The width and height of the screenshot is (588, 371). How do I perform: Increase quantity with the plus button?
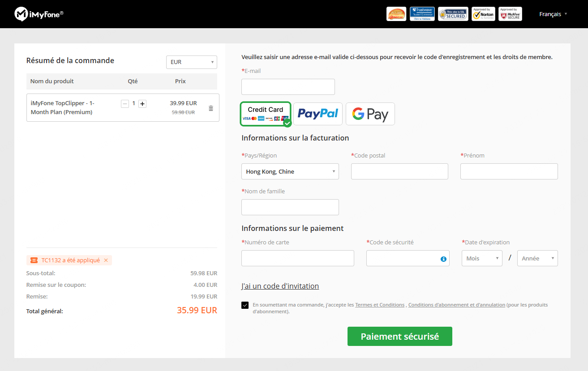point(142,103)
